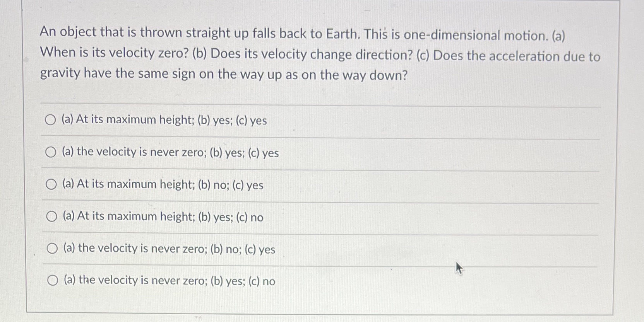This screenshot has width=644, height=322.
Task: Click the text of the third answer option
Action: [x=162, y=186]
